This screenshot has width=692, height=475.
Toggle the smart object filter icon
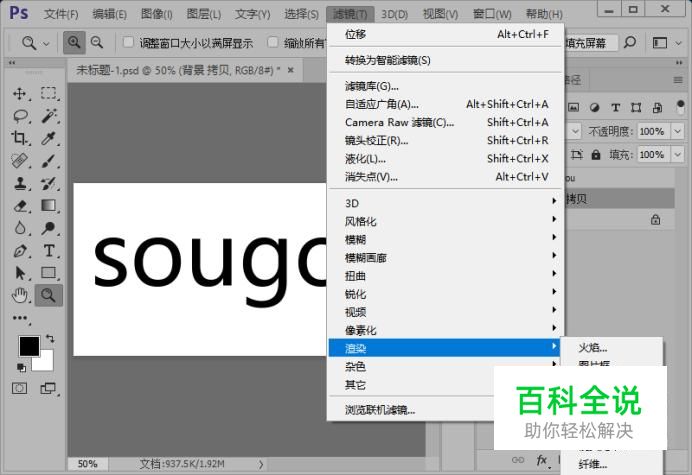[x=657, y=107]
